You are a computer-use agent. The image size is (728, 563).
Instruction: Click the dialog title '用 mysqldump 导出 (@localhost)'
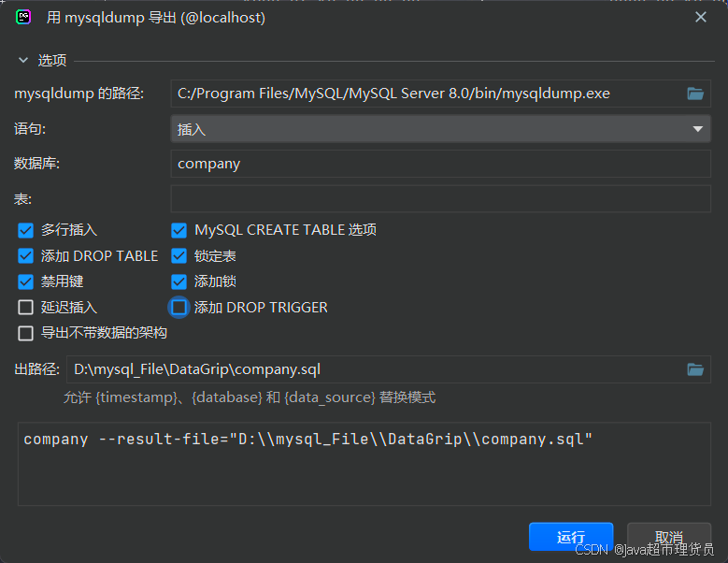[156, 18]
